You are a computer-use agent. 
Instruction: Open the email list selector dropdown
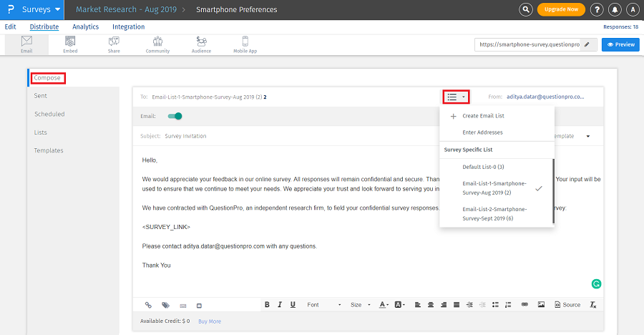(x=456, y=97)
